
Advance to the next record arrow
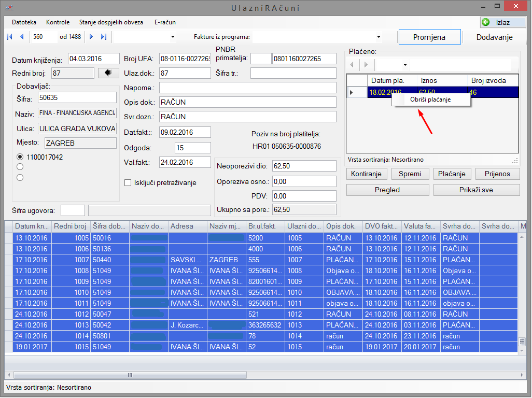point(91,37)
